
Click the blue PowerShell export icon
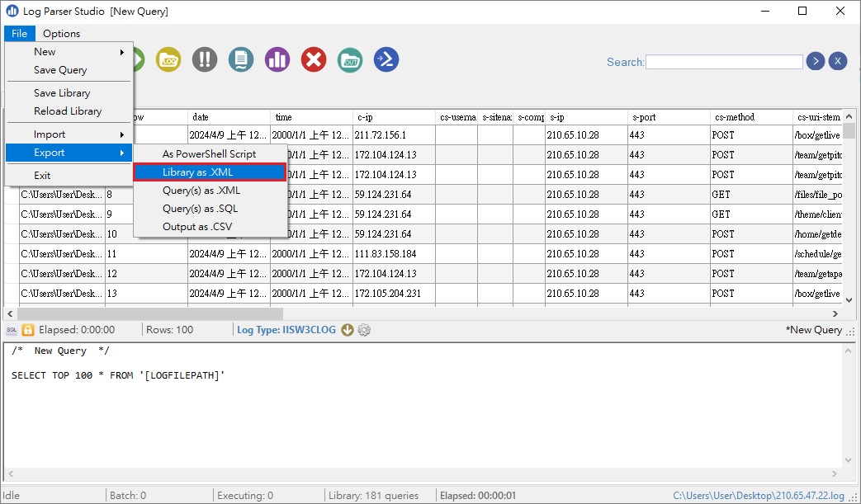pos(386,59)
